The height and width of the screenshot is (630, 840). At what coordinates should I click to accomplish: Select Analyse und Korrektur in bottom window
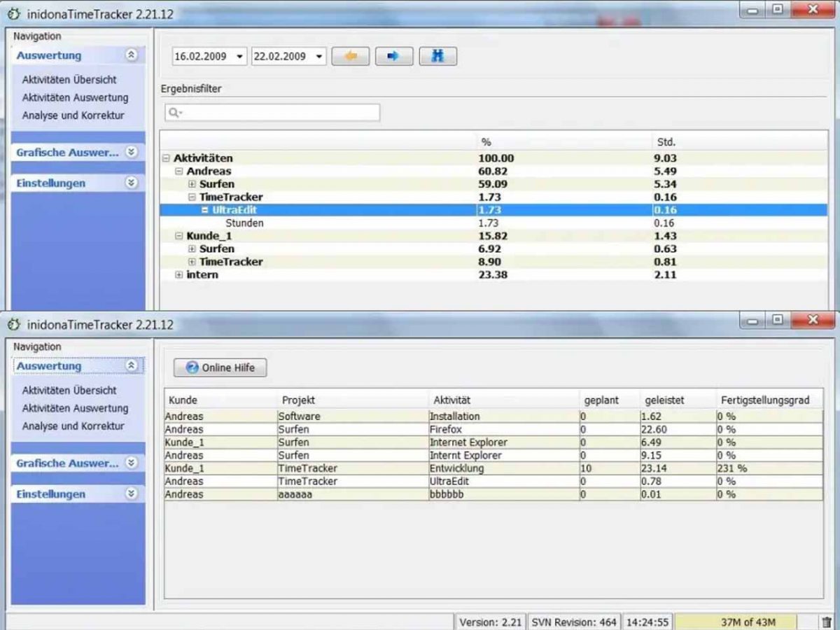click(73, 426)
